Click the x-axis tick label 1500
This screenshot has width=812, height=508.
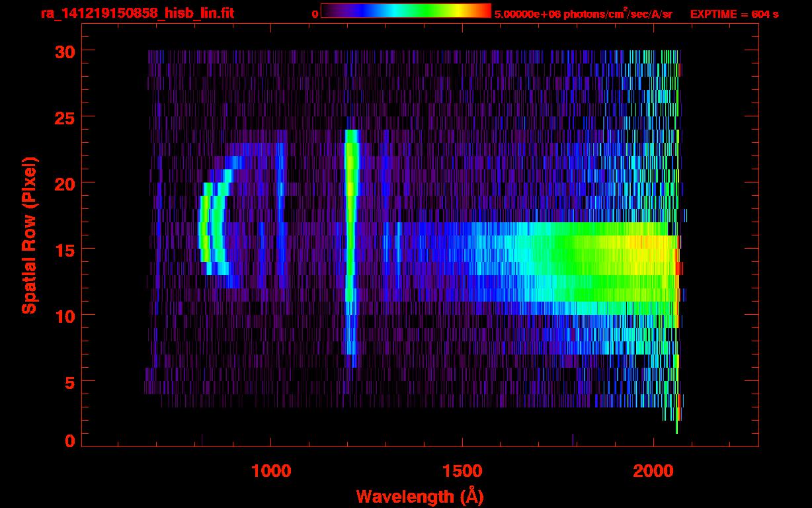click(x=462, y=470)
